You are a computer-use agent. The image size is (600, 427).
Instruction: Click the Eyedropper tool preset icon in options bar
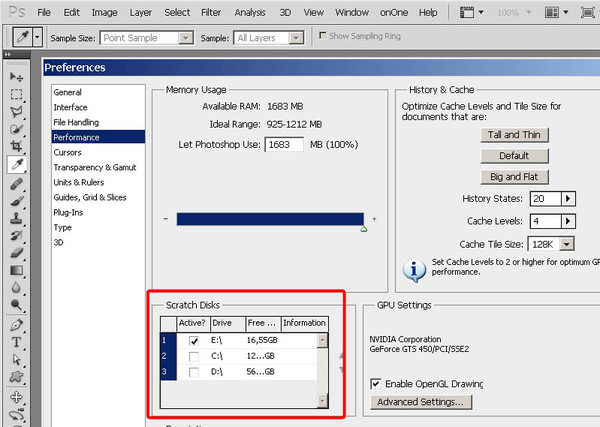click(23, 37)
